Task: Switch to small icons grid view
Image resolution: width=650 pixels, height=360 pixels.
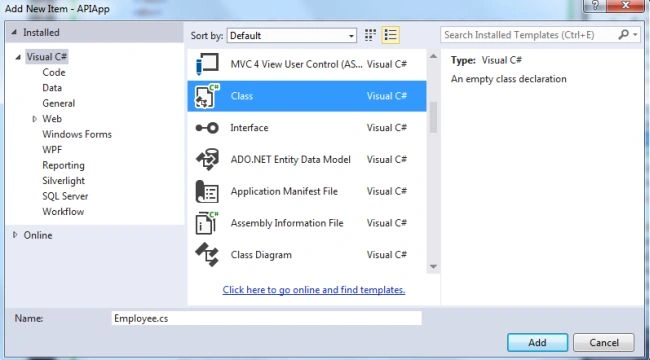Action: click(x=370, y=35)
